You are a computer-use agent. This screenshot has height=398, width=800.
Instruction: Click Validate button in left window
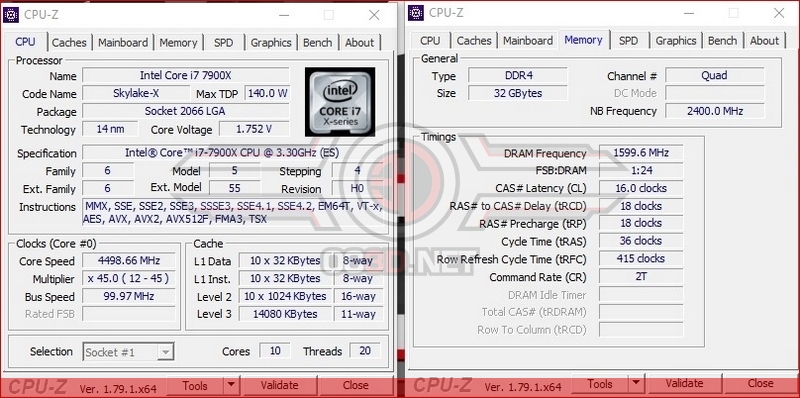(x=279, y=386)
